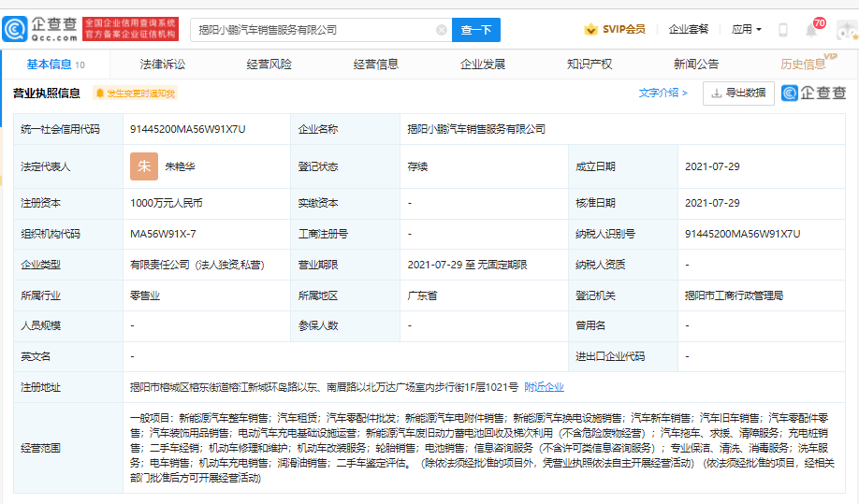This screenshot has width=859, height=504.
Task: Click the 导出数据 export button
Action: click(738, 94)
